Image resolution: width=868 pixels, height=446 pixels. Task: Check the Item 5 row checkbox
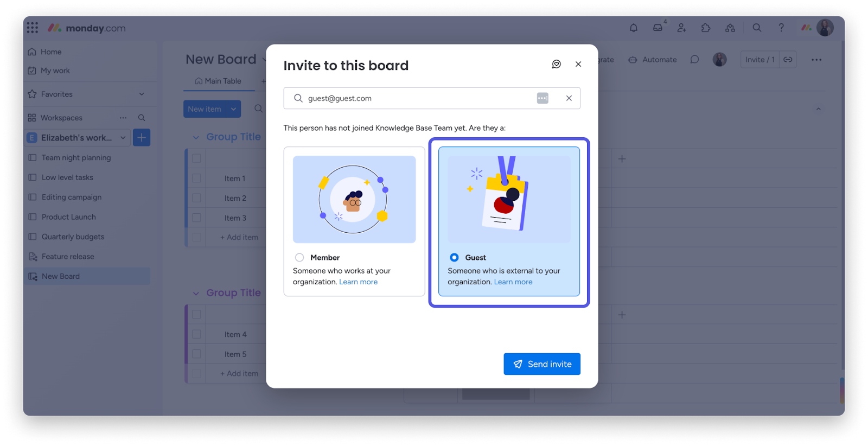196,354
